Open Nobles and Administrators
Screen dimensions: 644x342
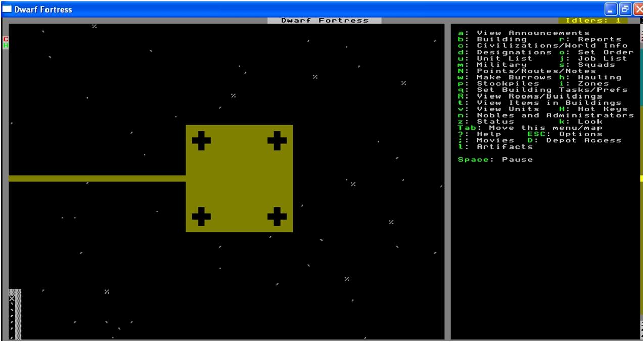(546, 115)
